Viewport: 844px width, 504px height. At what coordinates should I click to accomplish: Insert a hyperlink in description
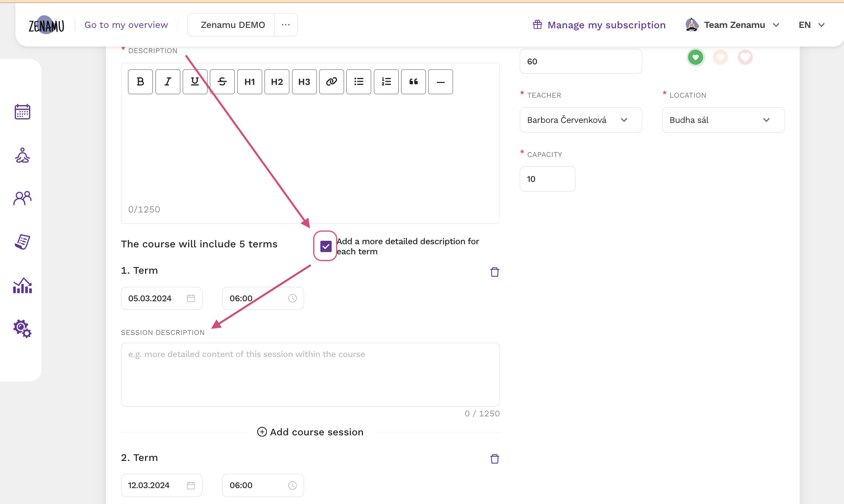(331, 81)
